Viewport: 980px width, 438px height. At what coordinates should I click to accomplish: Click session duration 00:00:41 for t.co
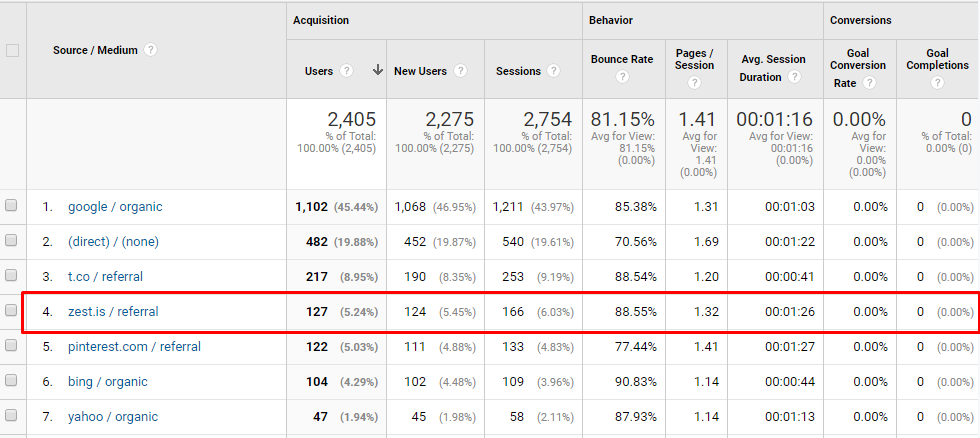pyautogui.click(x=790, y=277)
